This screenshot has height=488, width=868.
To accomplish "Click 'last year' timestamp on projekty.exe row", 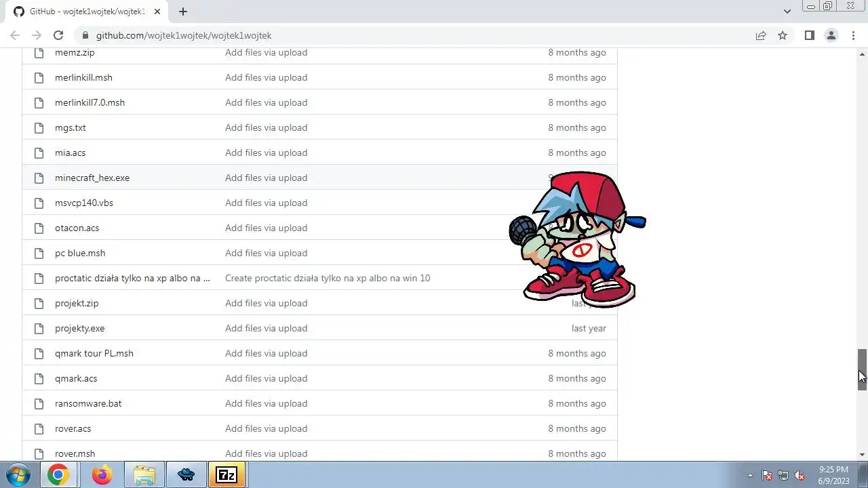I will click(x=589, y=328).
